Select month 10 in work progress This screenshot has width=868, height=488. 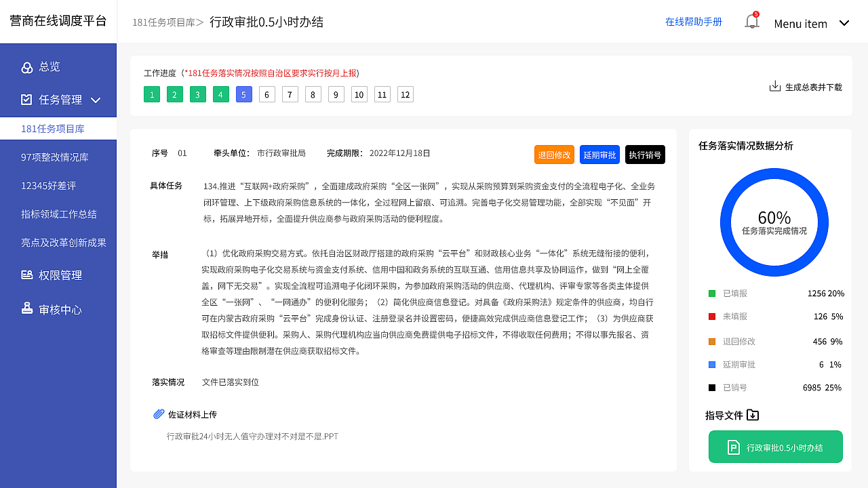[359, 94]
